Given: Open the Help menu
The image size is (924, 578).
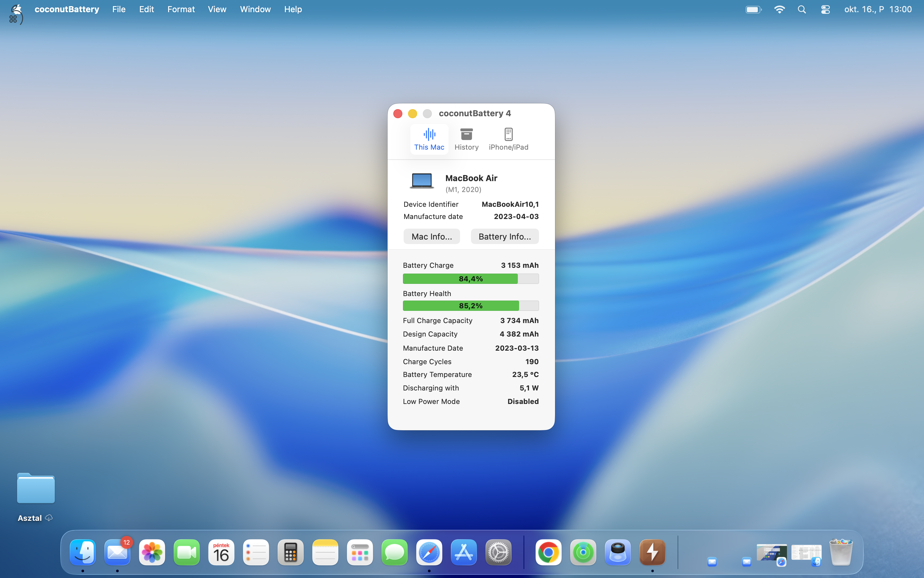Looking at the screenshot, I should pos(293,9).
